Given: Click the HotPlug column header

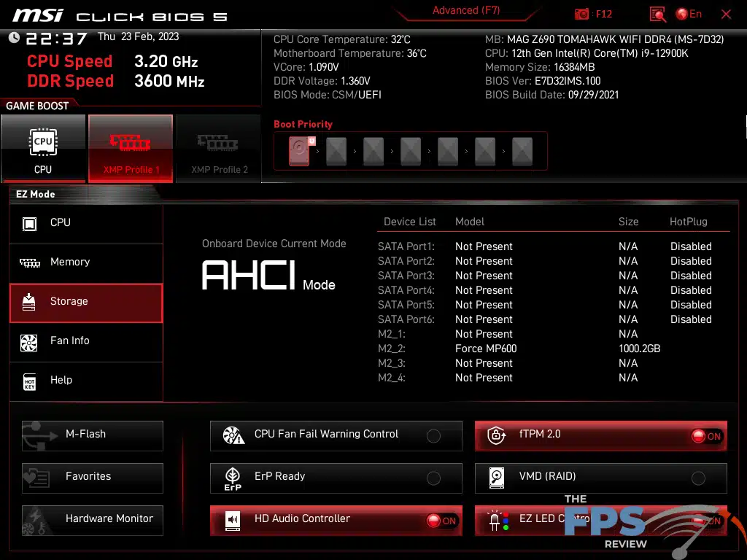Looking at the screenshot, I should point(689,222).
